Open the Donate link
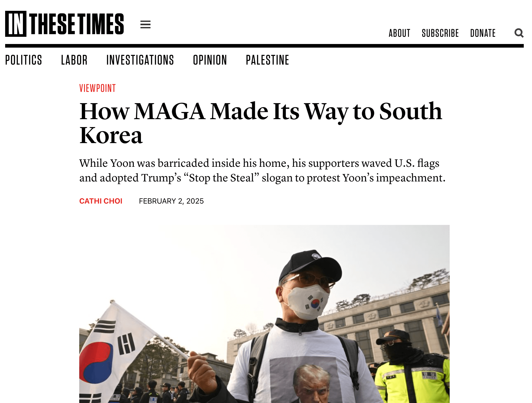The image size is (532, 403). pos(483,33)
